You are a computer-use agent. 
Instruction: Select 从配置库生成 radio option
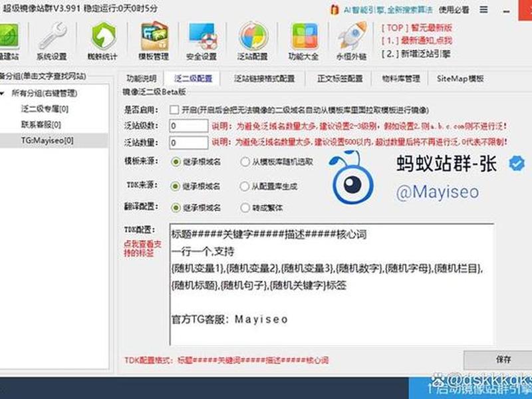(x=245, y=186)
